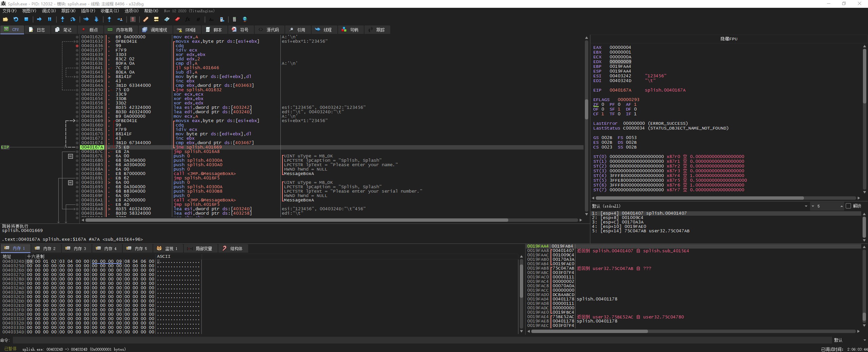Click the Restart debugging toolbar icon
Screen dimensions: 868x352
pos(16,19)
